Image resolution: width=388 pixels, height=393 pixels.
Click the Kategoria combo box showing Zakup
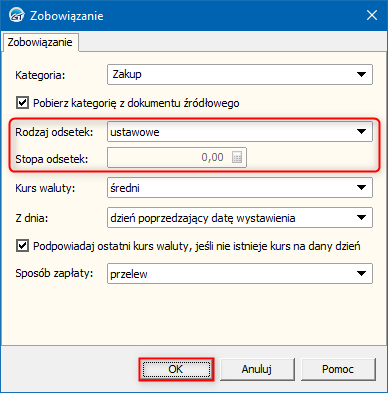point(240,74)
